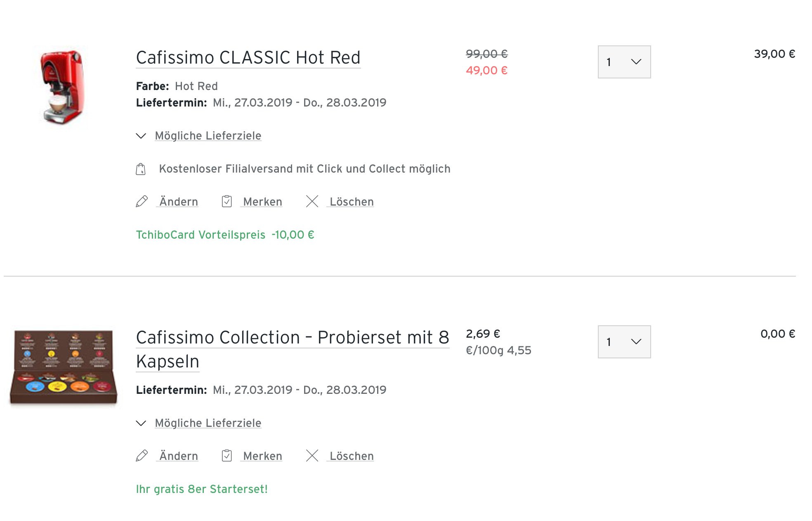Screen dimensions: 812x521
Task: Click X delete icon for Cafissimo CLASSIC
Action: [x=312, y=201]
